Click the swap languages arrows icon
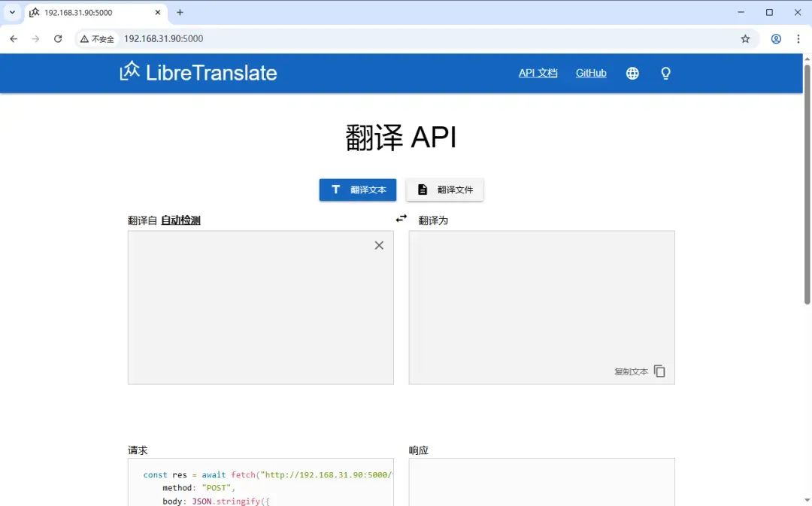Image resolution: width=812 pixels, height=506 pixels. point(401,219)
